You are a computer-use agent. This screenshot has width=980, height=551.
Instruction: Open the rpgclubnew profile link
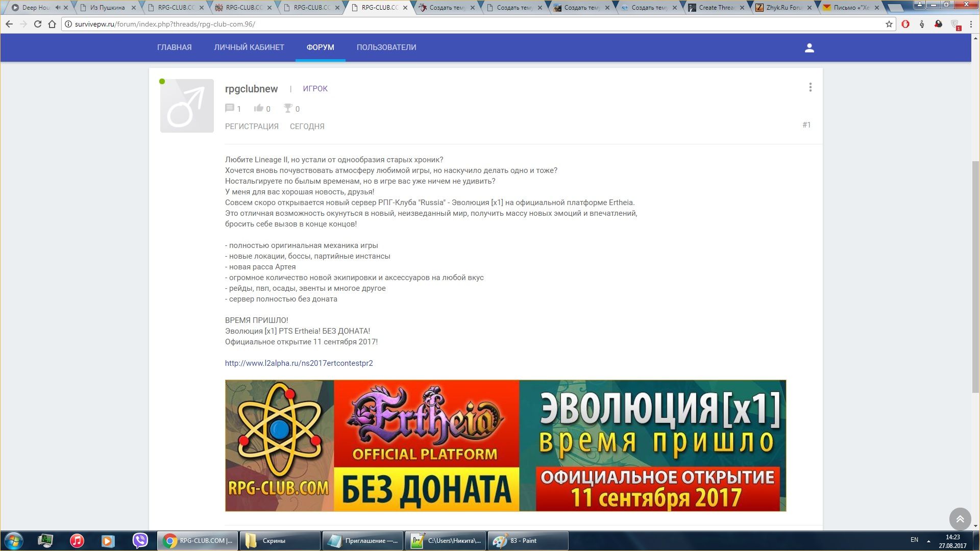coord(251,89)
